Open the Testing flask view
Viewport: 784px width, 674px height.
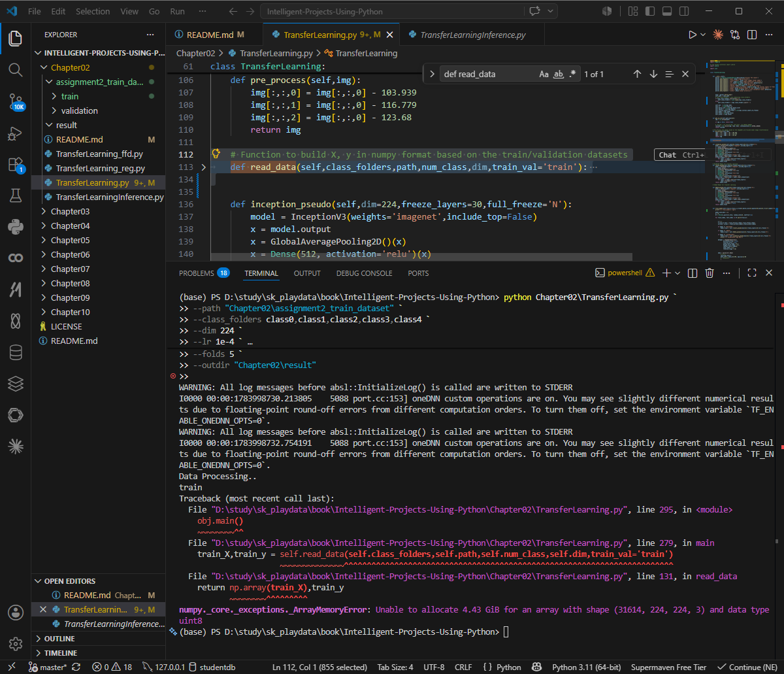(x=15, y=195)
